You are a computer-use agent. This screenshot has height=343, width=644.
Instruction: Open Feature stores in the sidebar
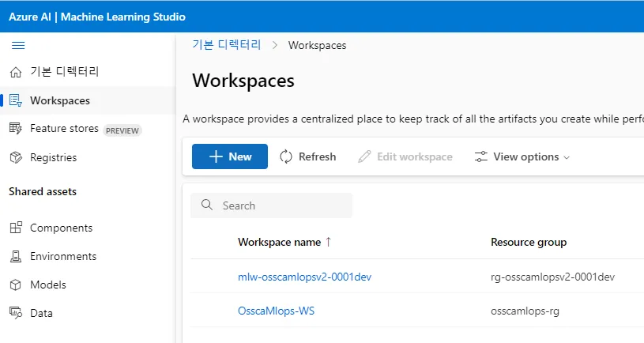pos(64,129)
